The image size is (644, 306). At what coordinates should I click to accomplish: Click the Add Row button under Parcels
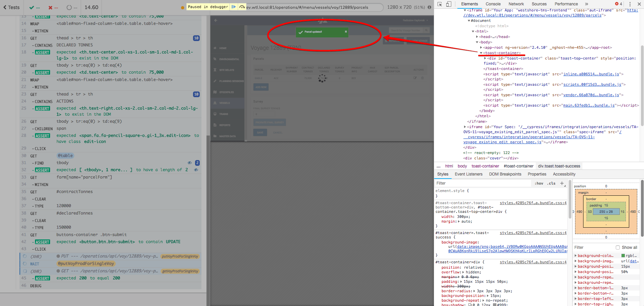[261, 87]
